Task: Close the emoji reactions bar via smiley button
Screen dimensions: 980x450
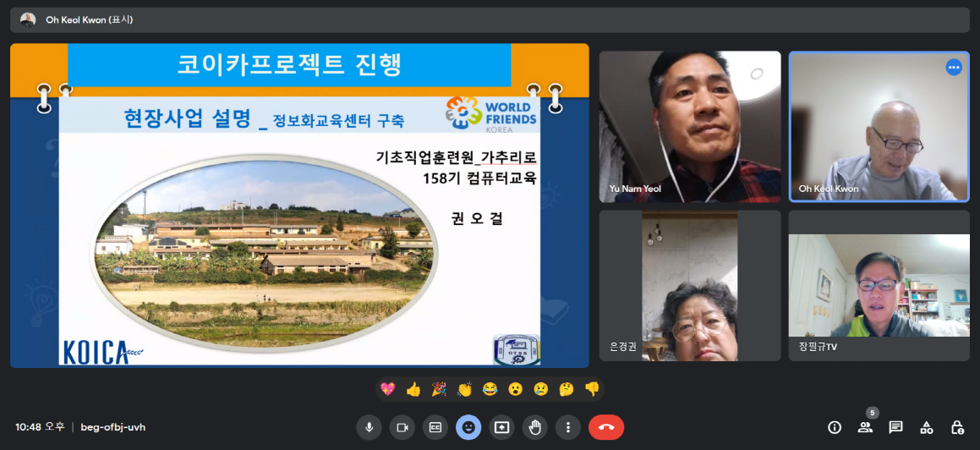Action: click(468, 427)
